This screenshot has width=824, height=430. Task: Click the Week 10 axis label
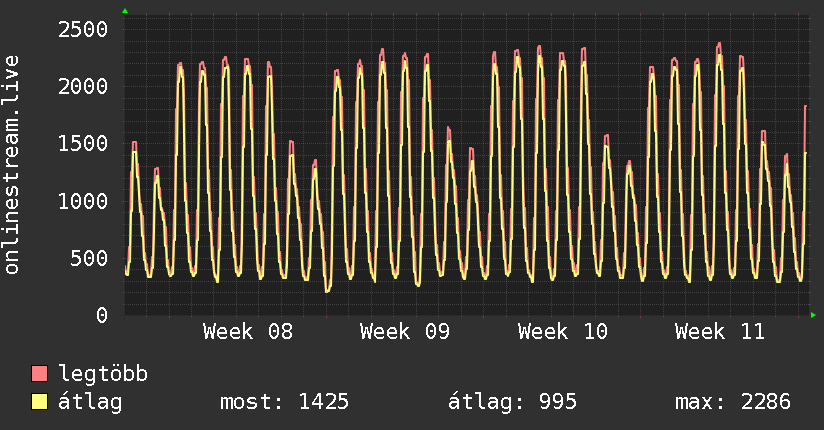point(562,332)
